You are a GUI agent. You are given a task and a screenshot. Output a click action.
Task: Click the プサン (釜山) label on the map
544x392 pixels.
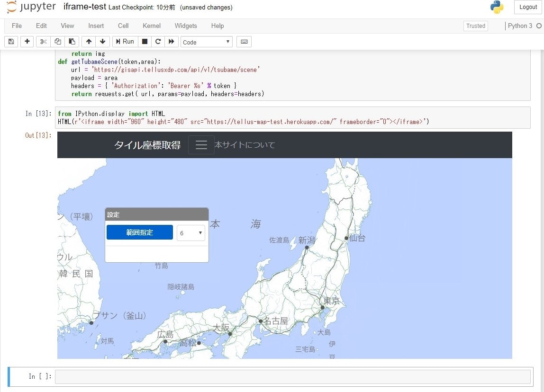coord(120,316)
